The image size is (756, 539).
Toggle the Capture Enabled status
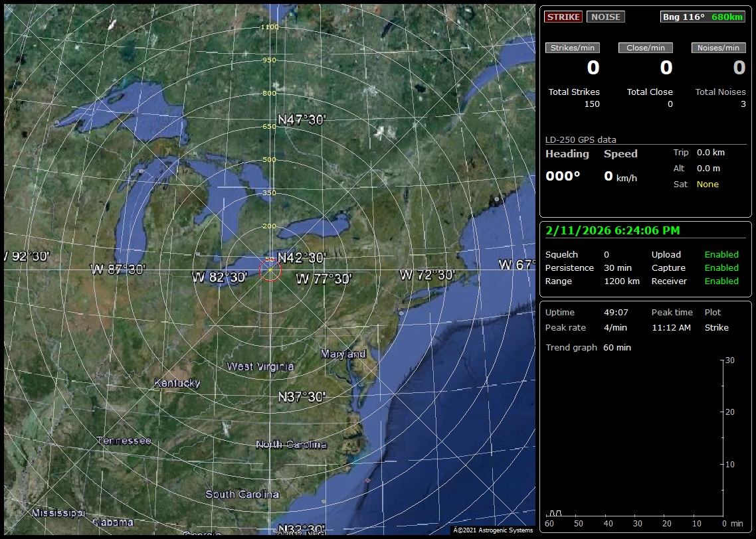721,268
